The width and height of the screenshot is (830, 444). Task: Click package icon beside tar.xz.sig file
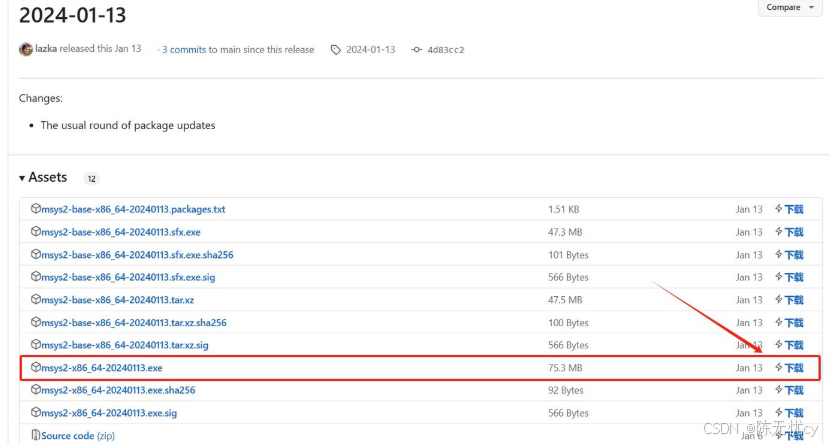pyautogui.click(x=35, y=344)
